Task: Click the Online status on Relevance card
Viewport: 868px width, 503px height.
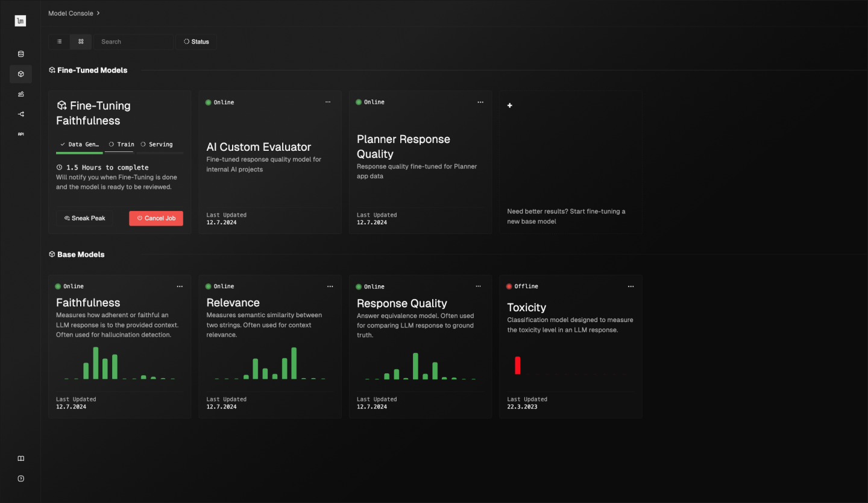Action: click(x=220, y=286)
